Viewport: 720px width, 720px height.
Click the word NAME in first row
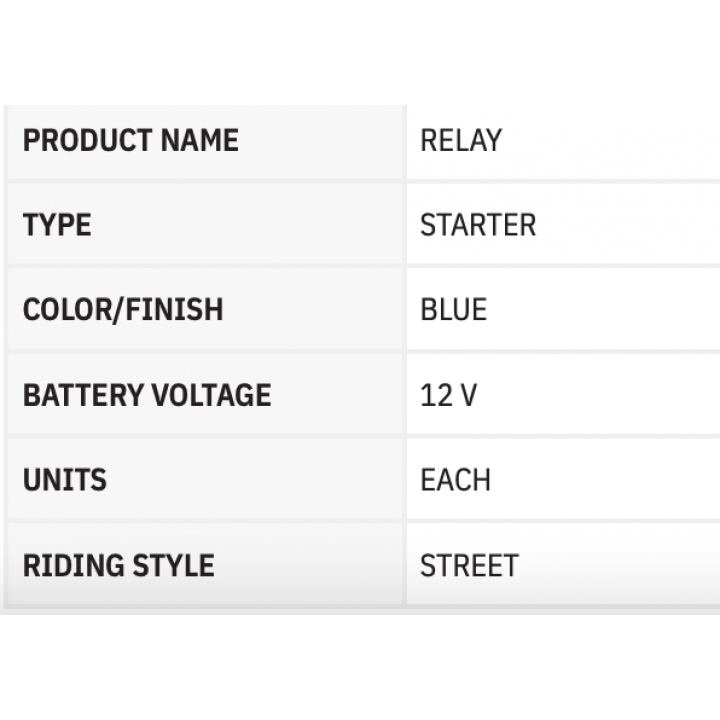tap(200, 140)
